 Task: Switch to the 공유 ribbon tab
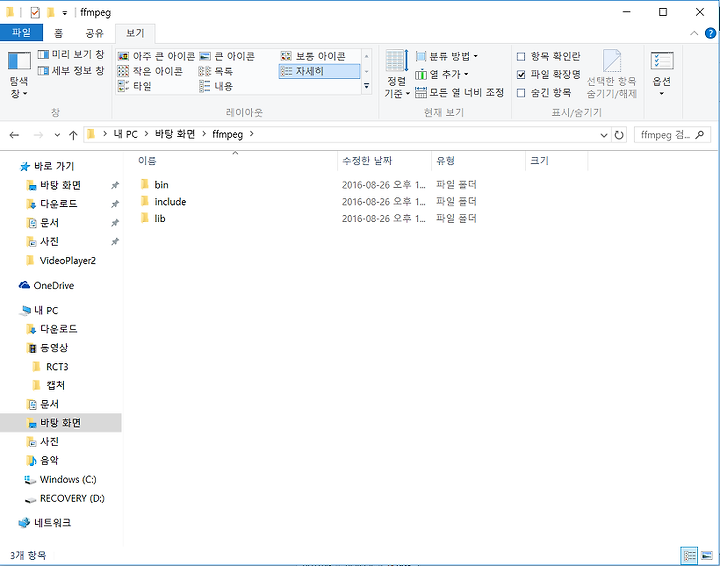click(95, 33)
